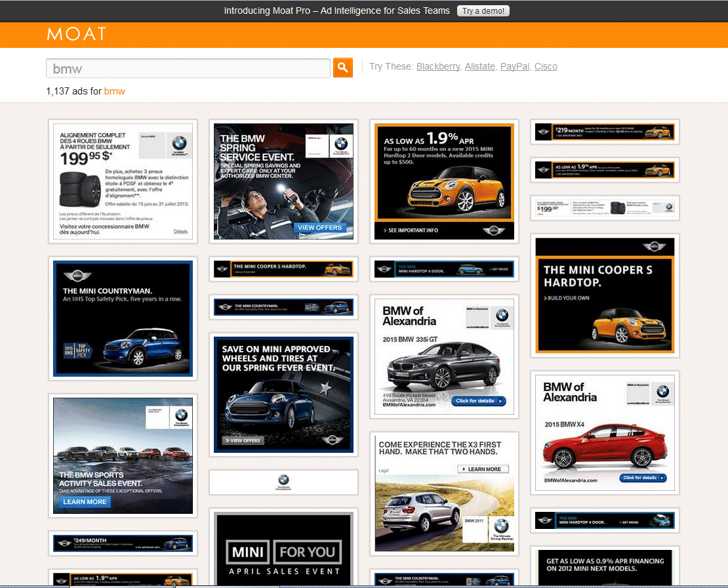Open the Mini Countryman banner above the wheels and tires ad
Viewport: 728px width, 588px height.
pyautogui.click(x=284, y=307)
